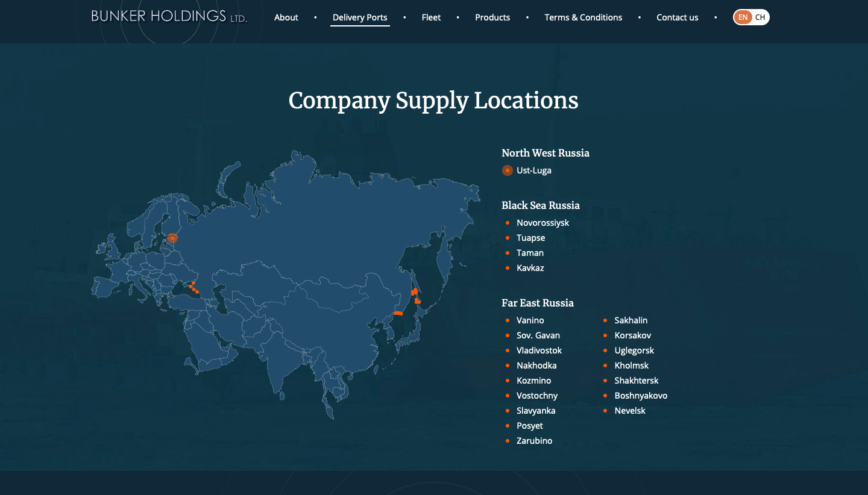Open the Fleet page
Image resolution: width=868 pixels, height=495 pixels.
[x=431, y=17]
